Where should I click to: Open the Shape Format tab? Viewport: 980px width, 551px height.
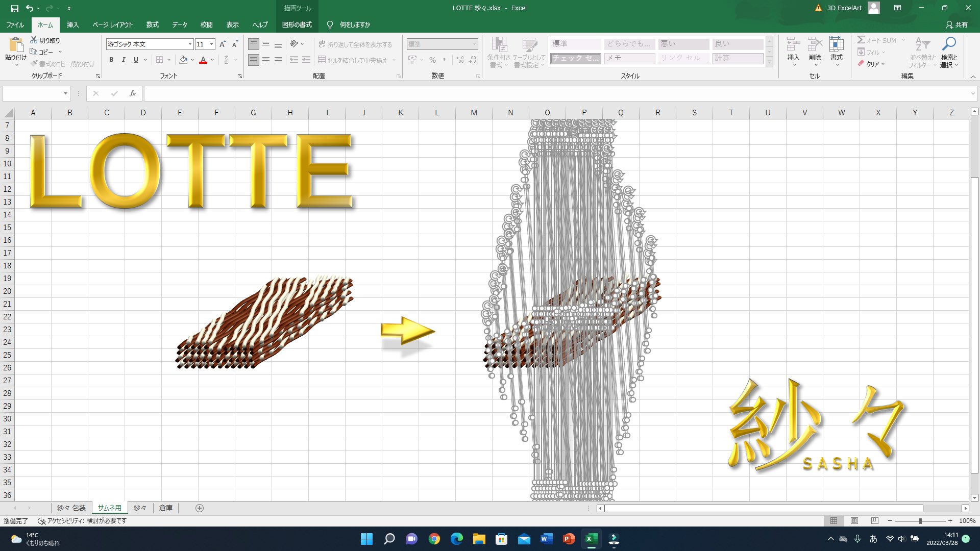click(297, 24)
